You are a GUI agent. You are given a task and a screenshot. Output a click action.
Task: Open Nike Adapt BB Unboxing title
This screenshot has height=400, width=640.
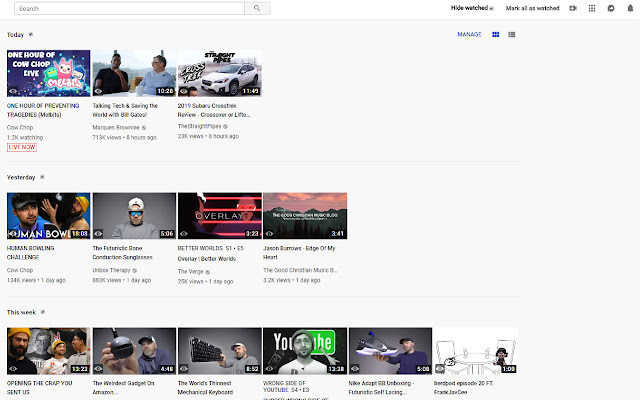coord(381,387)
